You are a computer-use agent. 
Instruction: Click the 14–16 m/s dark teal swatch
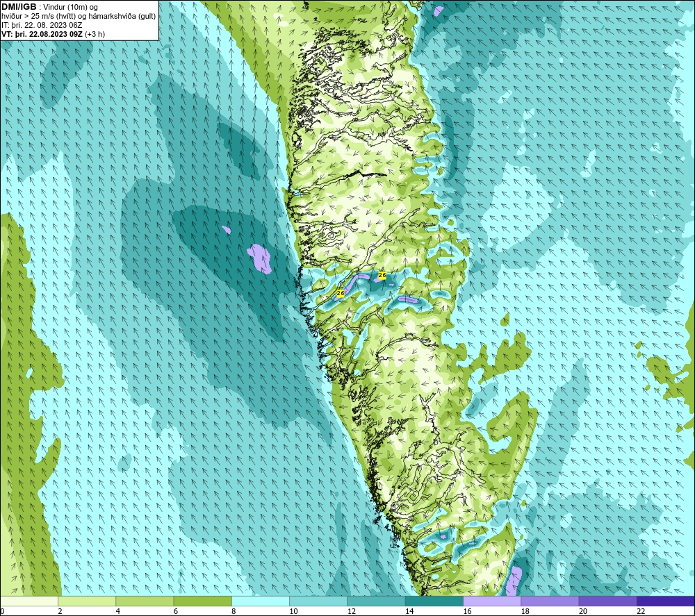tap(434, 601)
